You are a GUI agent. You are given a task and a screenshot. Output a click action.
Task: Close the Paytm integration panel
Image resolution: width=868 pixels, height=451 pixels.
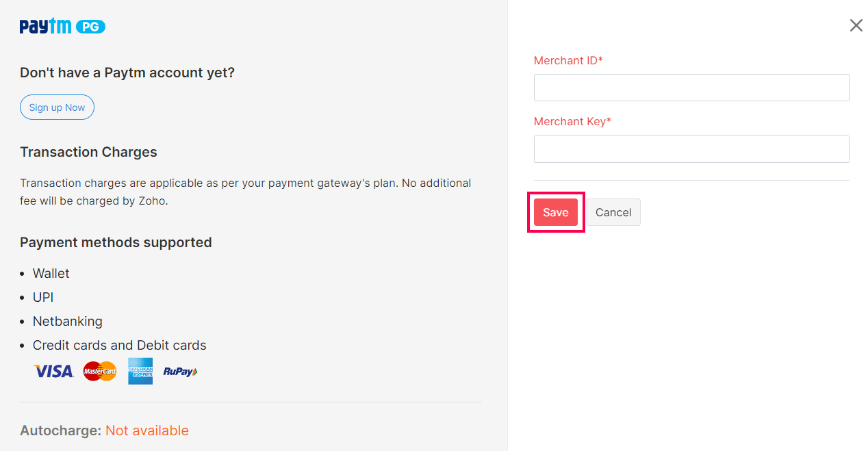pos(856,25)
